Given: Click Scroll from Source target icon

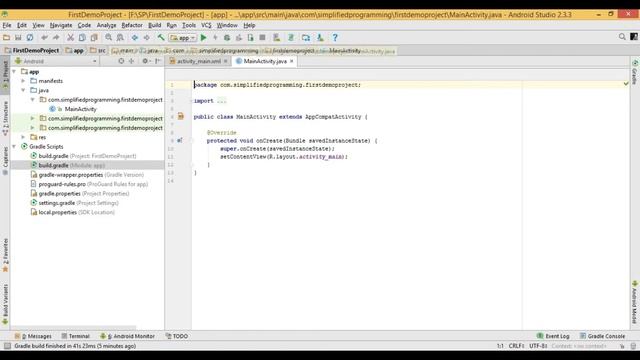Looking at the screenshot, I should point(121,61).
